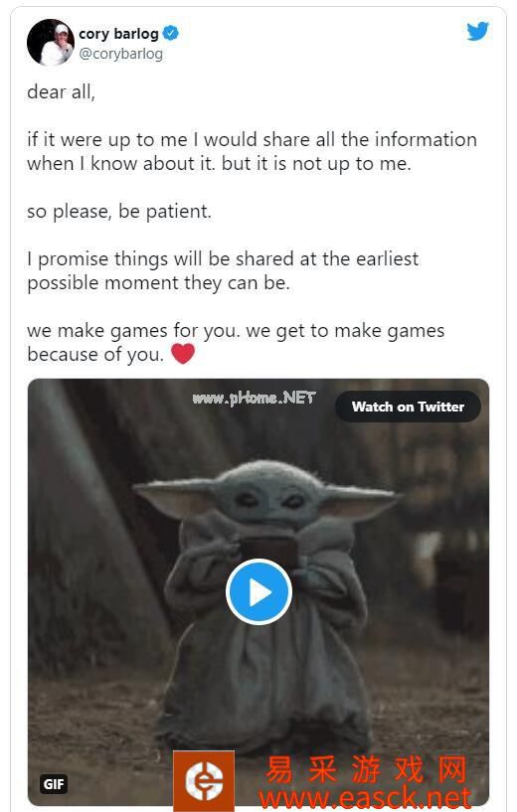Click Baby Yoda's left ear in thumbnail
This screenshot has height=812, width=517.
[x=174, y=496]
